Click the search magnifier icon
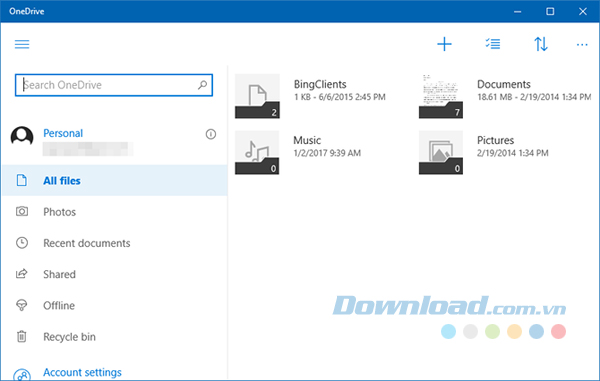This screenshot has height=381, width=600. (x=202, y=85)
